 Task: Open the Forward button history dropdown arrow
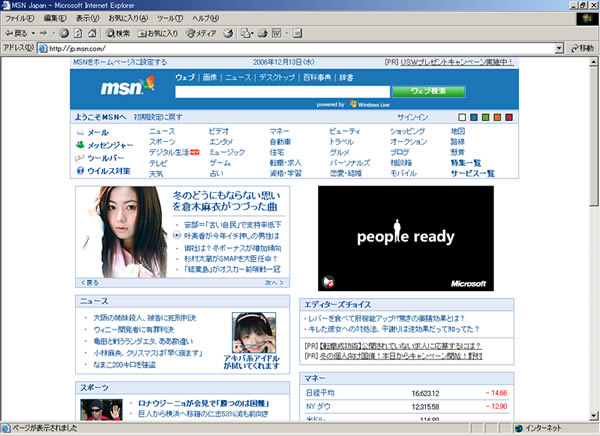tap(53, 33)
